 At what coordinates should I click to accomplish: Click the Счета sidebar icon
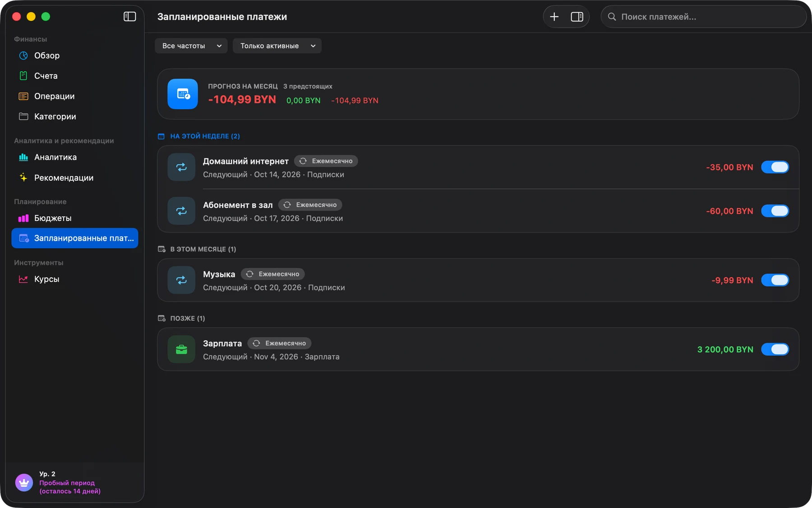(x=23, y=76)
